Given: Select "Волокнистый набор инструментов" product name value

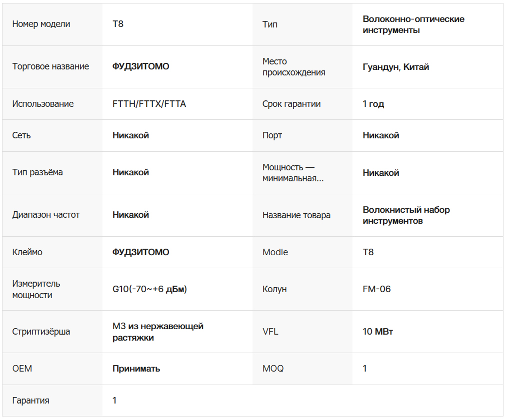Looking at the screenshot, I should coord(406,215).
